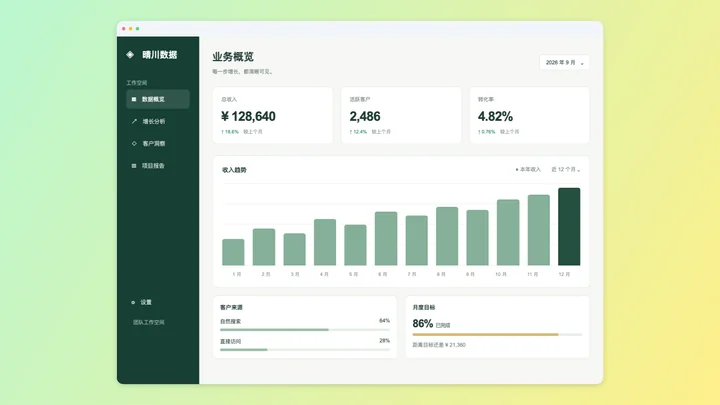Click the 数据概览 square icon in sidebar
The image size is (720, 405).
(x=134, y=99)
